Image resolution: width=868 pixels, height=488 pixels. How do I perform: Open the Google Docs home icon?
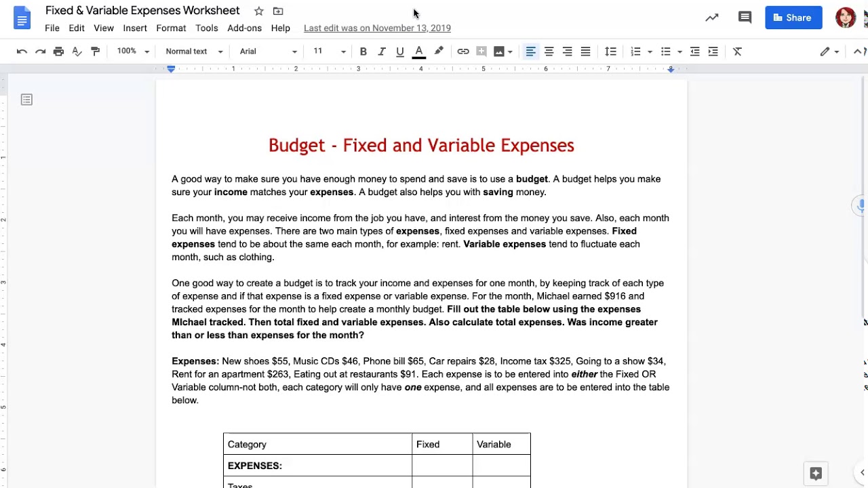22,18
